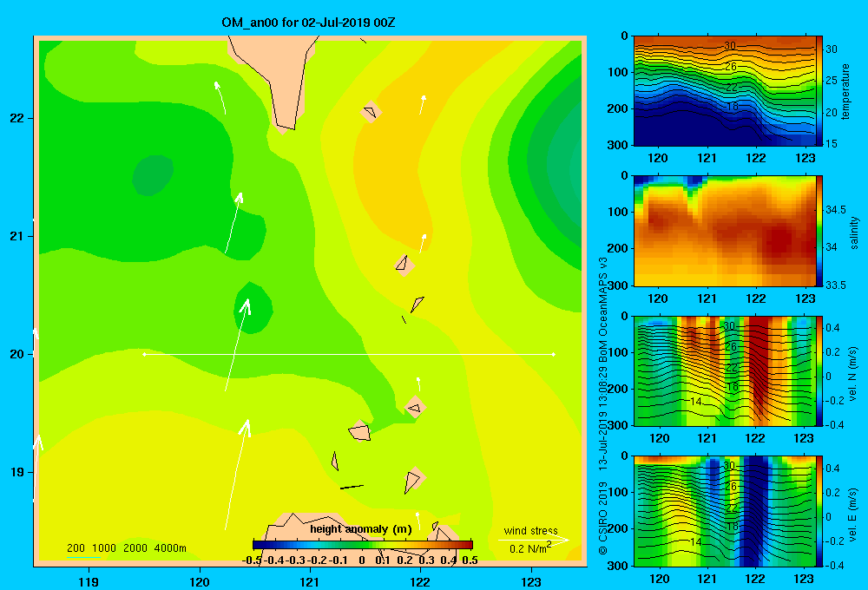Screen dimensions: 868x590
Task: Open the eastward velocity section plot
Action: 725,511
